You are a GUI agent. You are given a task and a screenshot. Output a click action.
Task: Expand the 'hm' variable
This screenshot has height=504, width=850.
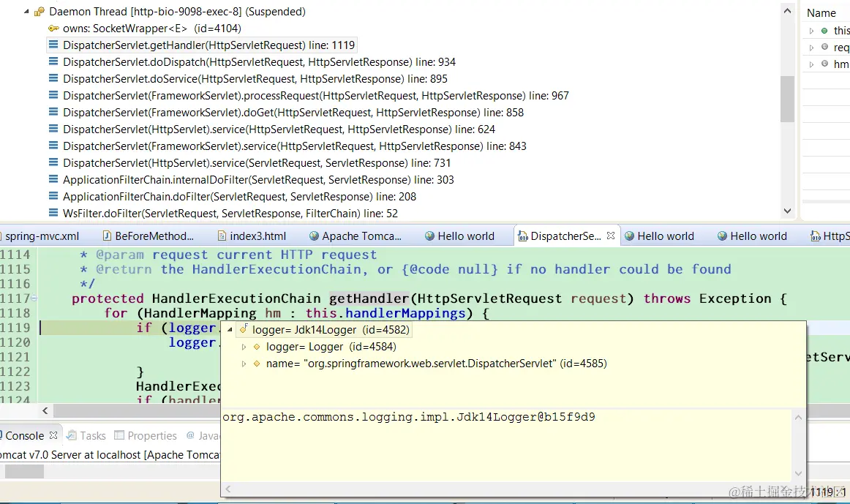coord(811,64)
